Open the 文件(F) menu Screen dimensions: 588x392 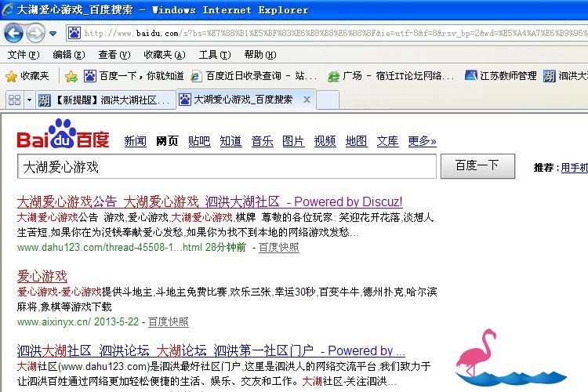point(24,55)
